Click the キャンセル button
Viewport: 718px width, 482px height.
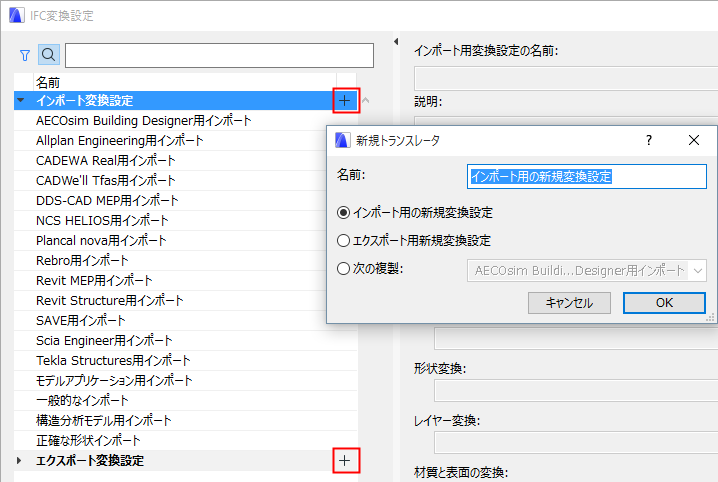569,303
